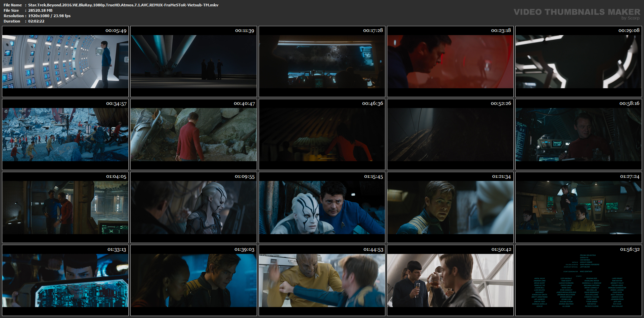Viewport: 644px width, 318px height.
Task: Choose the fight frame at 01:44:53
Action: 322,280
